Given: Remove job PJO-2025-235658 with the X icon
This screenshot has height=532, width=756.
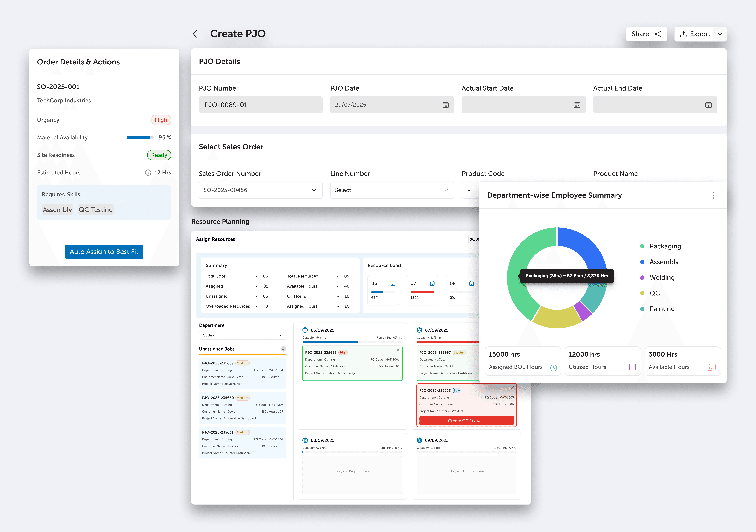Looking at the screenshot, I should [512, 388].
